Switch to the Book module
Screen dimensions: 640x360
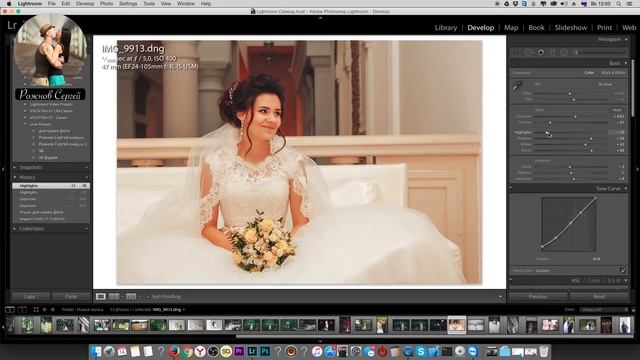coord(536,27)
